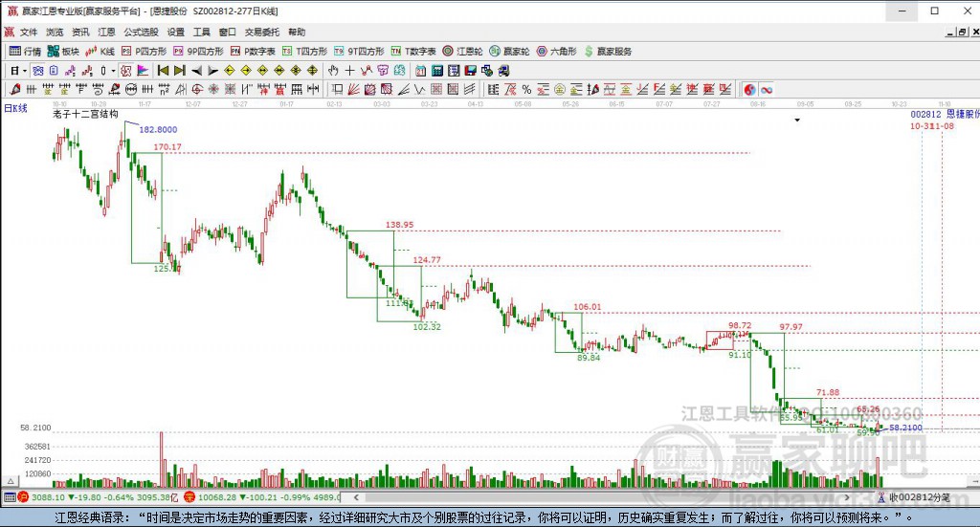Open 赢家服务 from the toolbar
This screenshot has height=527, width=980.
click(608, 52)
